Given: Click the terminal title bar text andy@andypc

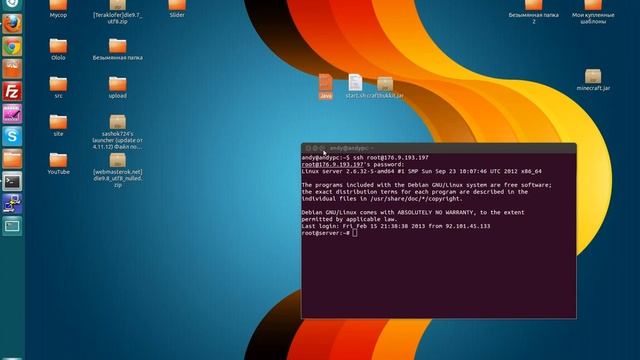Looking at the screenshot, I should pos(349,148).
